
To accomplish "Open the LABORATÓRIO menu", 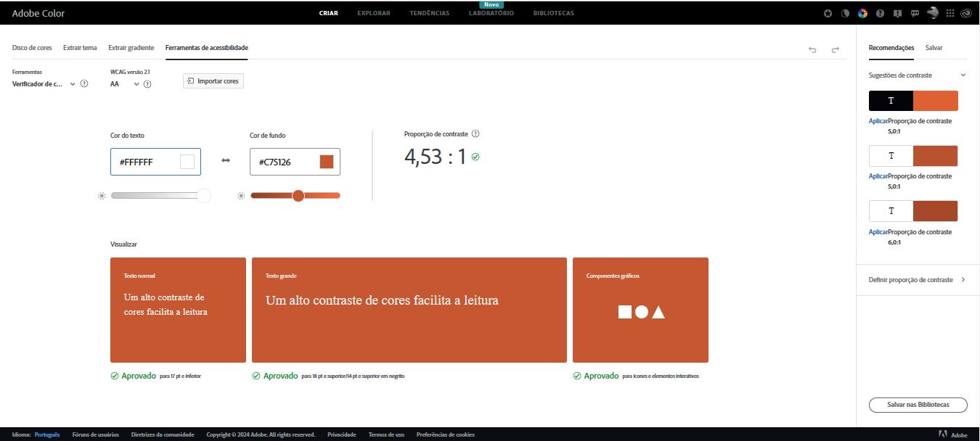I will (x=491, y=13).
